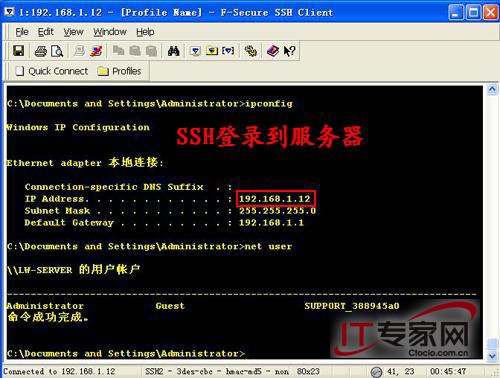The width and height of the screenshot is (500, 378).
Task: Click the vertical scrollbar thumb
Action: click(492, 344)
